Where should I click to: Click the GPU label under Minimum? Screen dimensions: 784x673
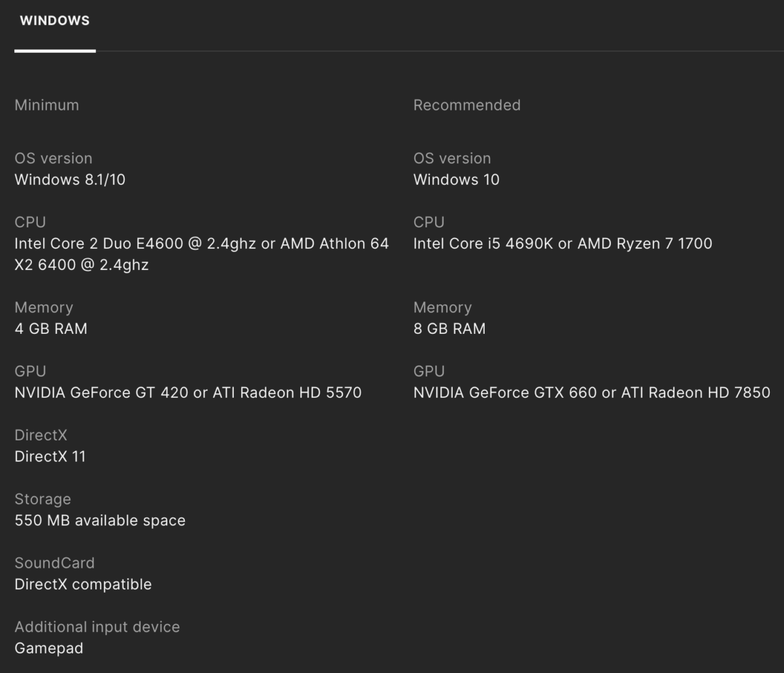pos(30,371)
